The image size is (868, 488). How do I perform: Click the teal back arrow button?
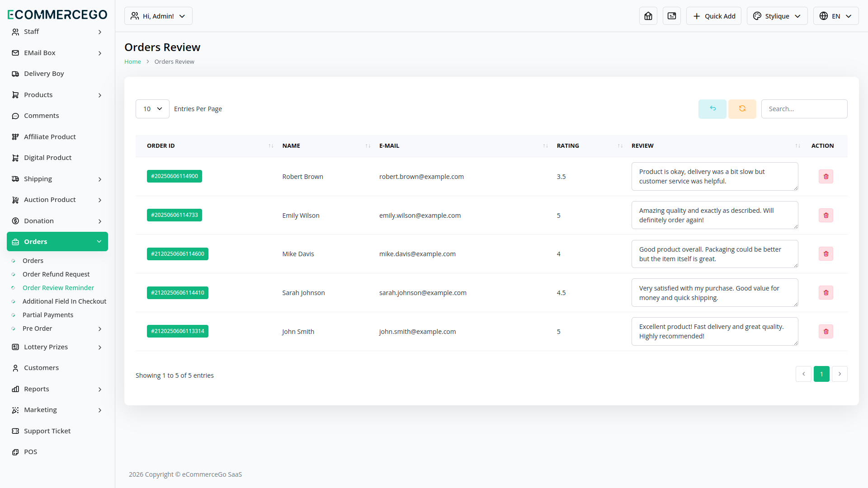712,109
